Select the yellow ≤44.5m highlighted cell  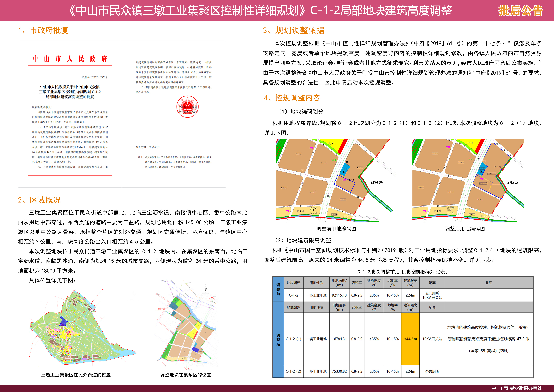410,339
